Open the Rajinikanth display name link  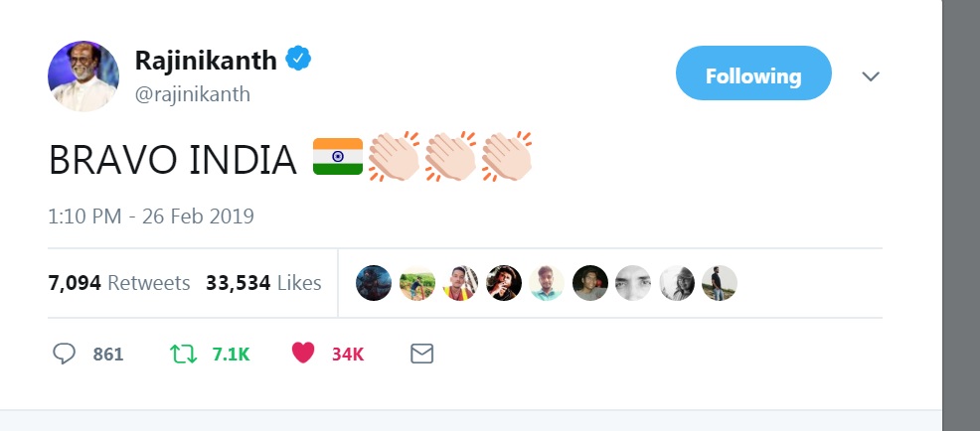tap(205, 60)
